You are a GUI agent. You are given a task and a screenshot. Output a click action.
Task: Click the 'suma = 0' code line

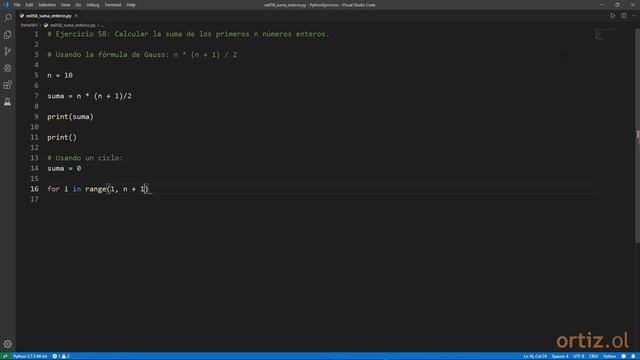[64, 168]
